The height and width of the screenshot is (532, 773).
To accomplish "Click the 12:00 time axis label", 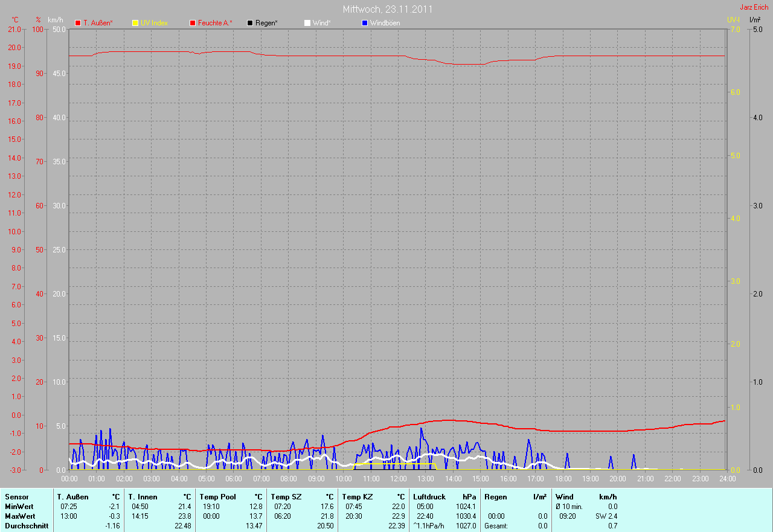I will tap(399, 479).
